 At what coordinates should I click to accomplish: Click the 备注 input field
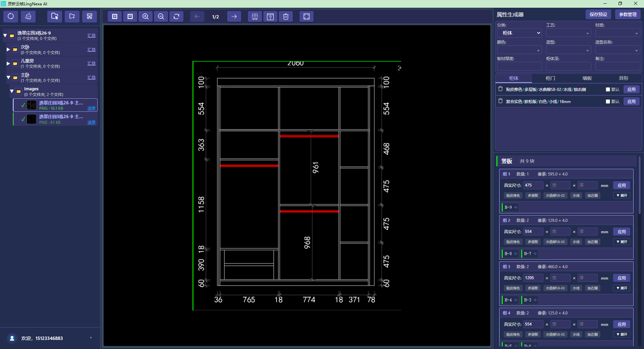(x=618, y=66)
